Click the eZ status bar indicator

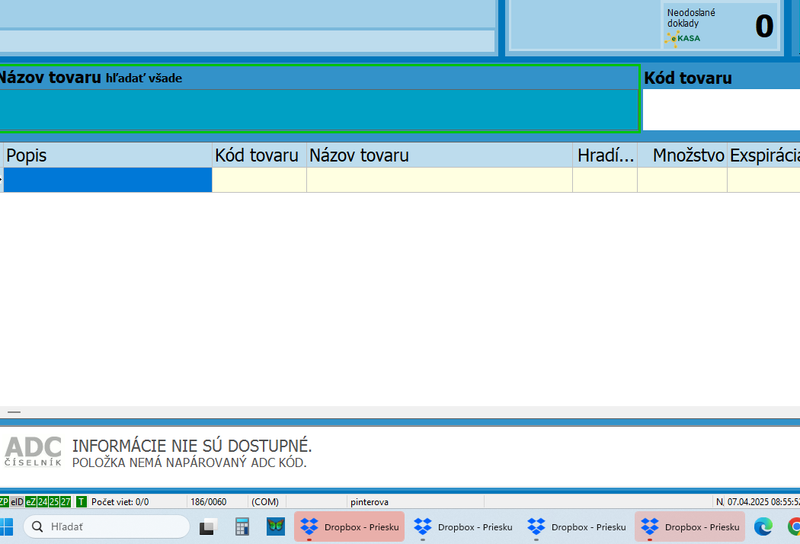[x=30, y=501]
